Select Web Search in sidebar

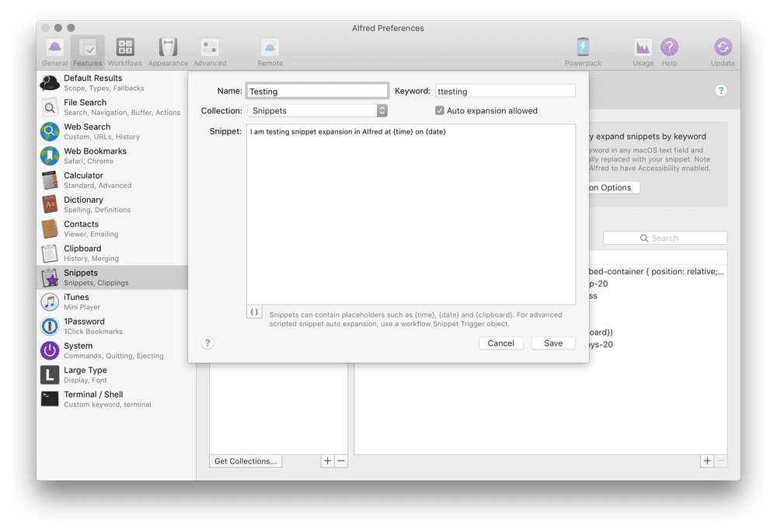coord(113,131)
